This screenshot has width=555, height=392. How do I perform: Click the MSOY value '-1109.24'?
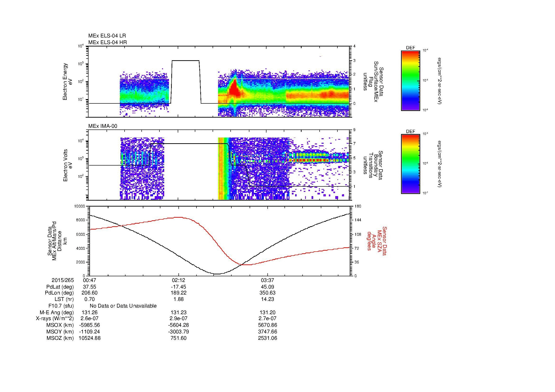pos(90,332)
